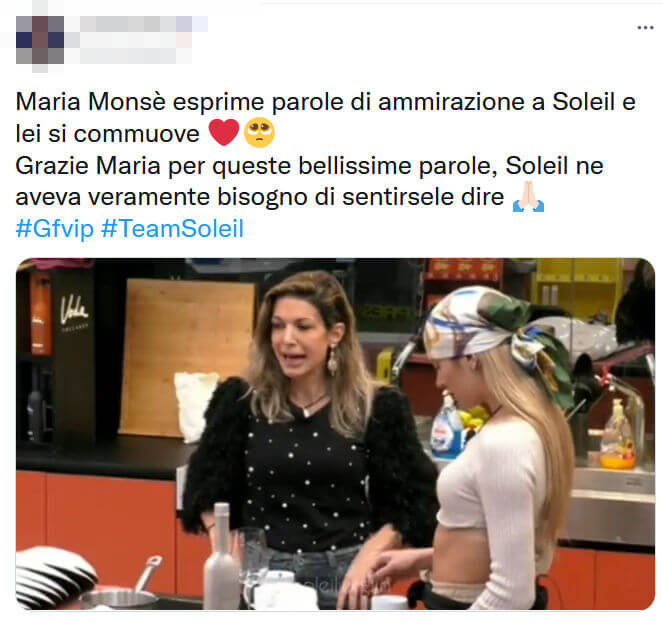Open the #Gfvip hashtag
This screenshot has width=663, height=622.
(x=55, y=229)
